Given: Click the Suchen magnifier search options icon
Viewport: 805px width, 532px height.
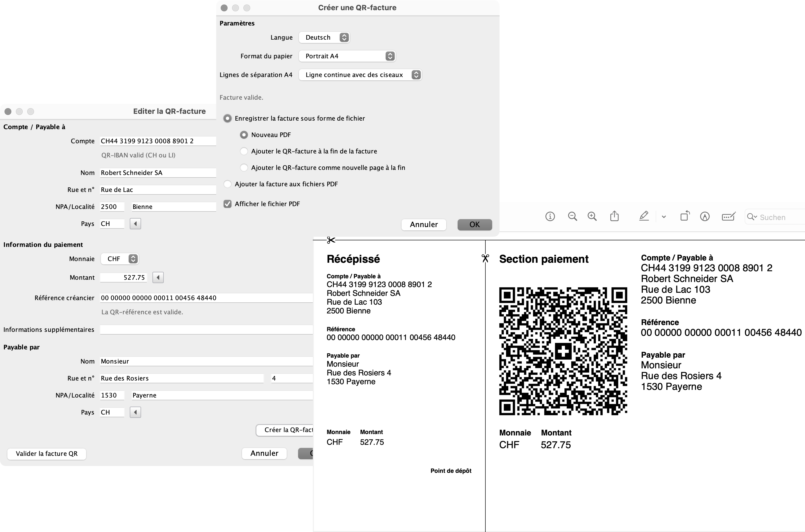Looking at the screenshot, I should pos(752,217).
